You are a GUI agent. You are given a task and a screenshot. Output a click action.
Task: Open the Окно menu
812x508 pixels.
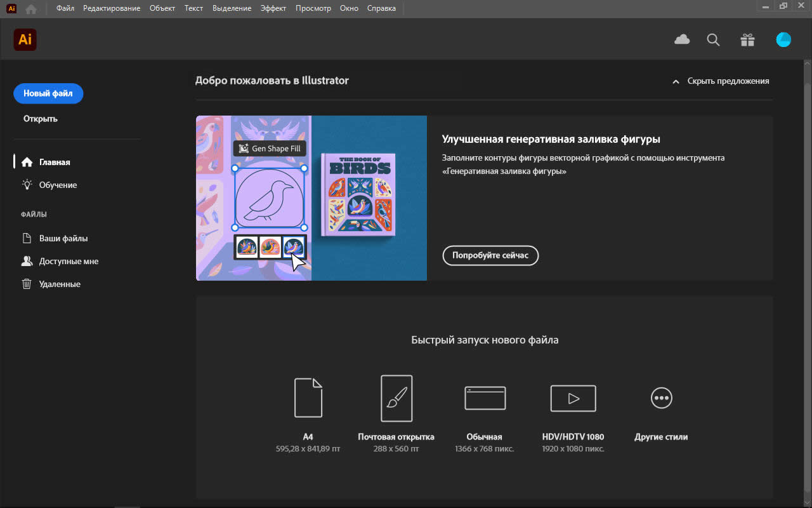349,8
